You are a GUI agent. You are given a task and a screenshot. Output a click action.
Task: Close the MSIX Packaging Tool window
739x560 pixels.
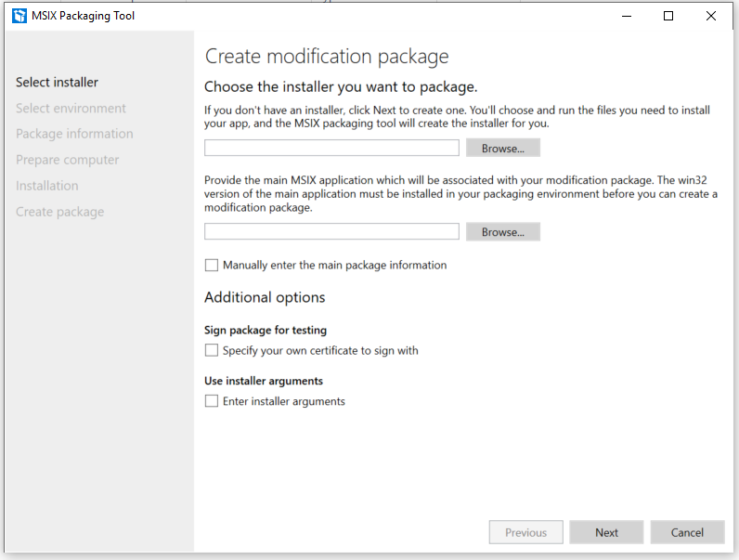click(x=711, y=16)
